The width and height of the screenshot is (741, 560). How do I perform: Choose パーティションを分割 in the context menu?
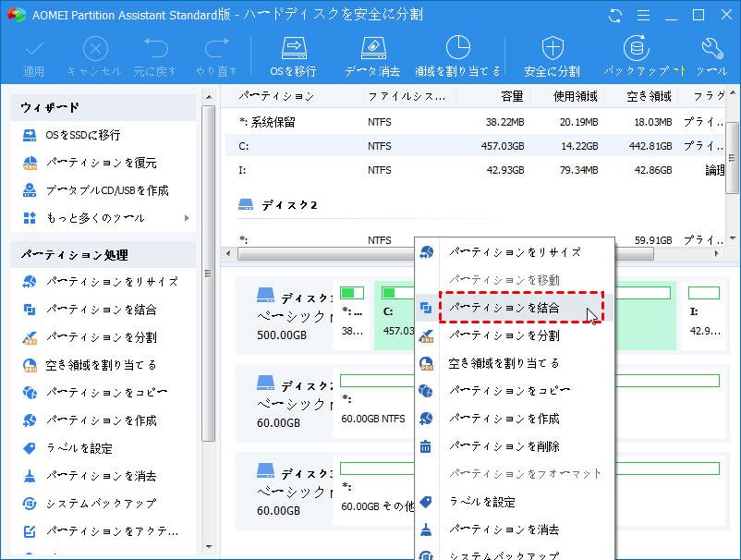[516, 335]
